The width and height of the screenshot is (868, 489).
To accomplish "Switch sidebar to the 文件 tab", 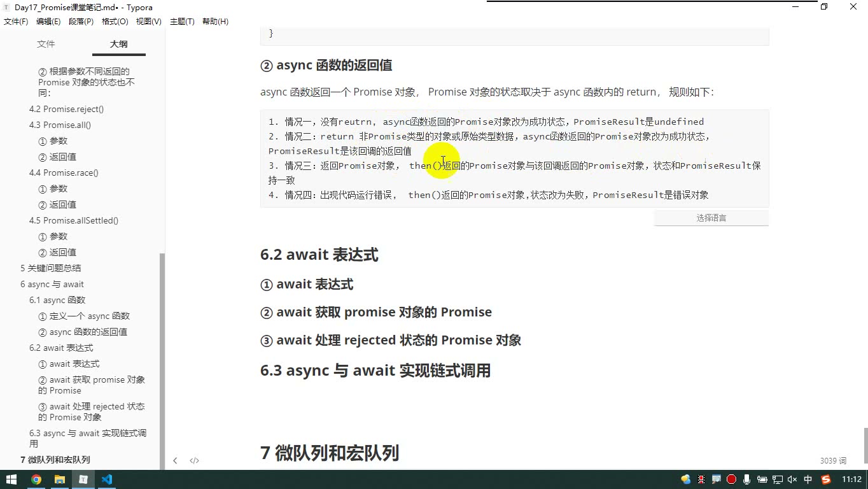I will click(x=46, y=44).
